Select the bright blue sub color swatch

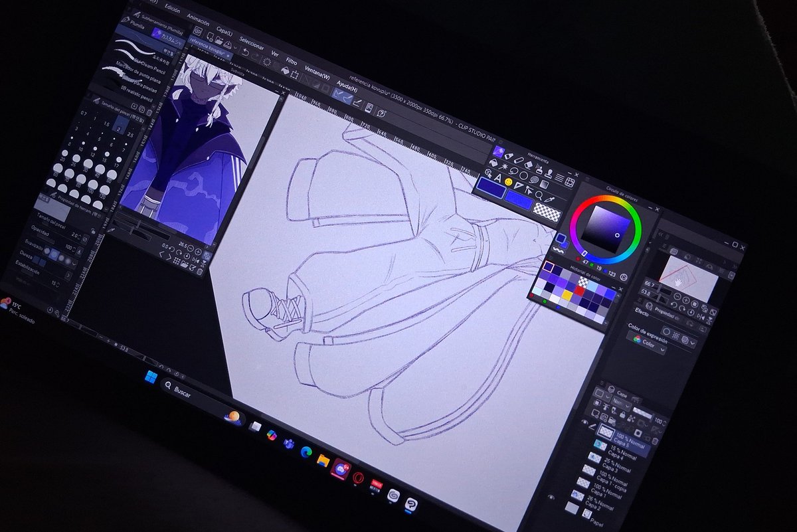[519, 200]
